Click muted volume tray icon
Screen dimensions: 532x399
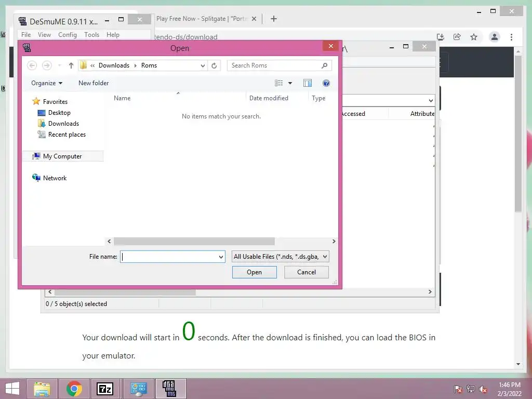click(x=483, y=389)
